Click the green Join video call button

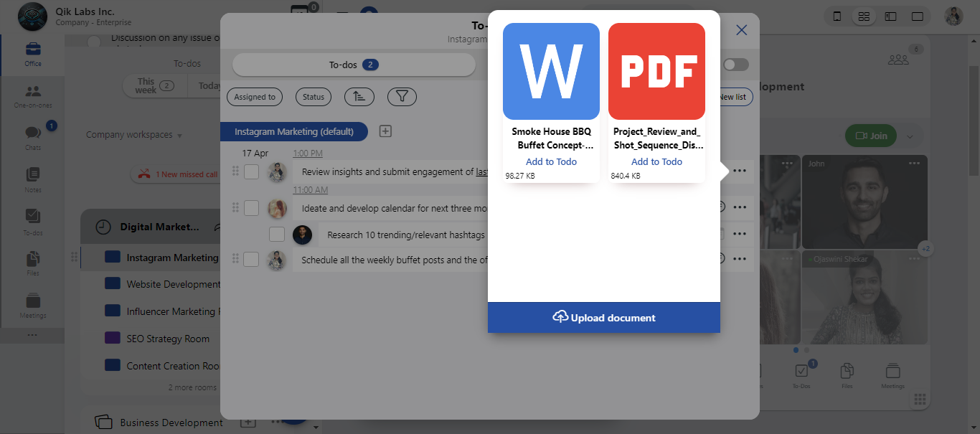(870, 136)
